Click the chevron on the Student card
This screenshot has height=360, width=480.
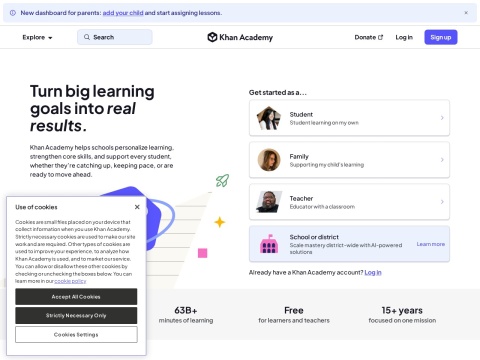point(442,118)
